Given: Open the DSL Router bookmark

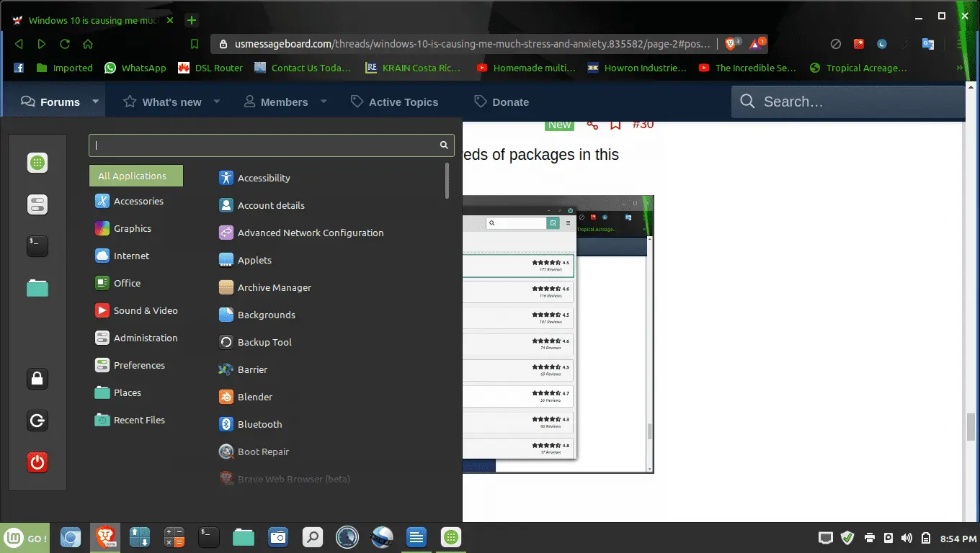Looking at the screenshot, I should 210,68.
